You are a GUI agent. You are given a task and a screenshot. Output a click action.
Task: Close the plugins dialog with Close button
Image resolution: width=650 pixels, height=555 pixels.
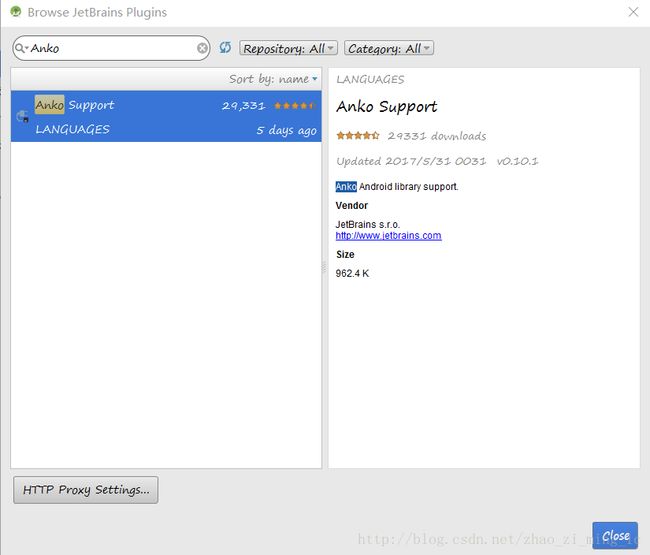(x=615, y=536)
